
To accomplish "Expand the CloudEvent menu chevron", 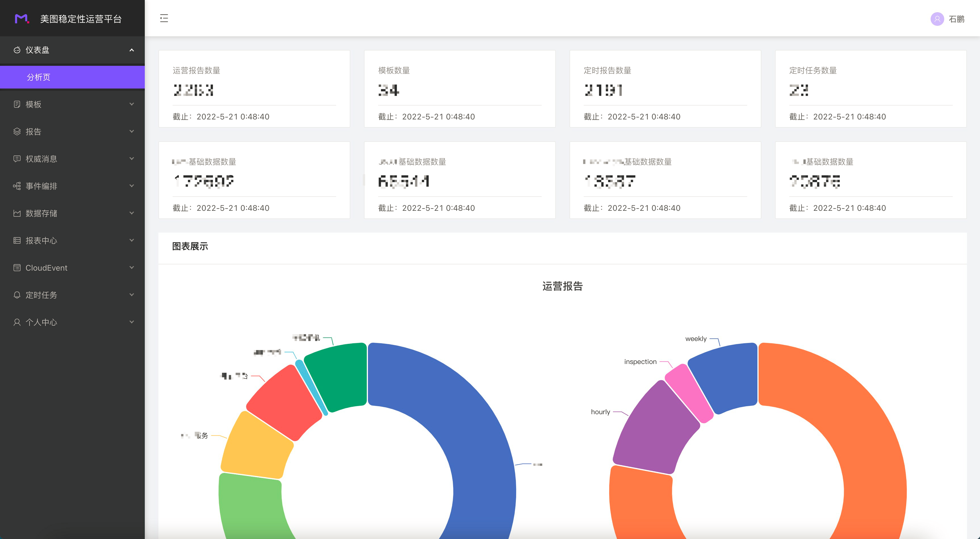I will 132,268.
